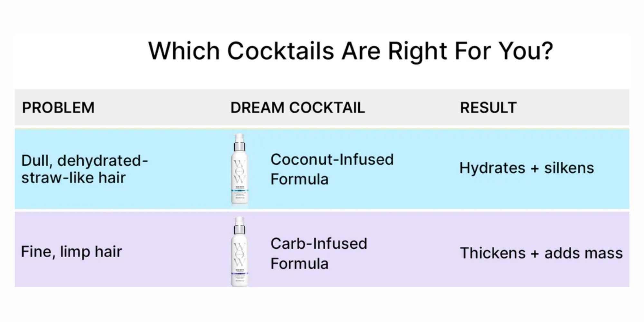Click the 'Fine, limp hair' problem text

pos(71,251)
